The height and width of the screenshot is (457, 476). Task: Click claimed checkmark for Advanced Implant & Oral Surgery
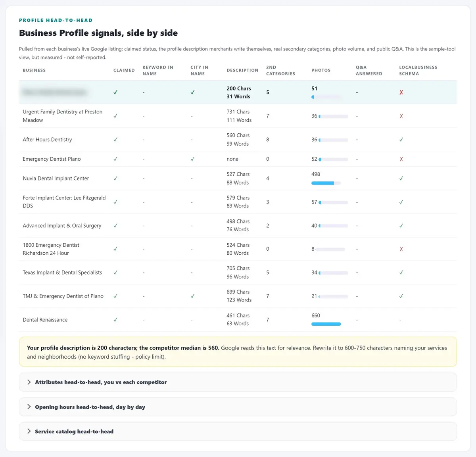(115, 226)
